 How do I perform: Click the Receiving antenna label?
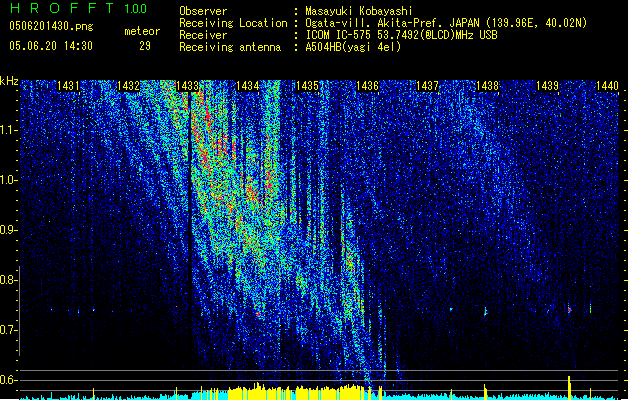(x=230, y=47)
